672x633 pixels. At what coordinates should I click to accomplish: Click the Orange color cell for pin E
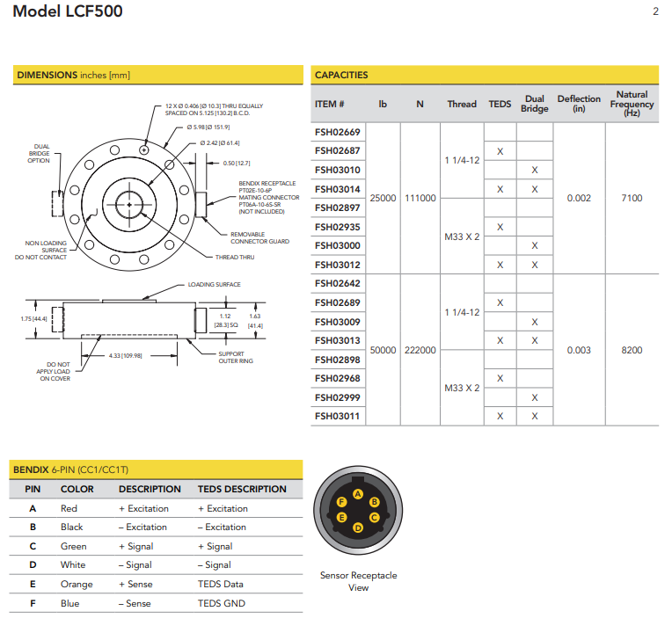tap(75, 585)
